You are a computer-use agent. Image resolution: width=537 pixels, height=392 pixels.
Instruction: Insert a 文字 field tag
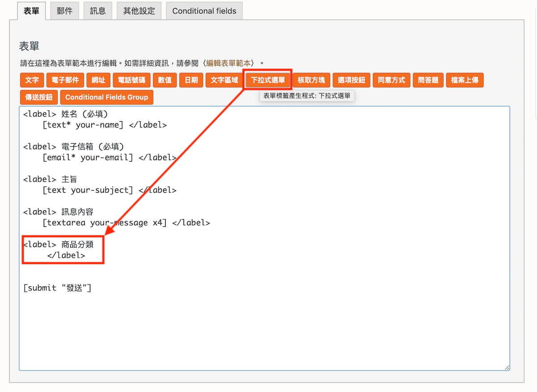(x=32, y=80)
